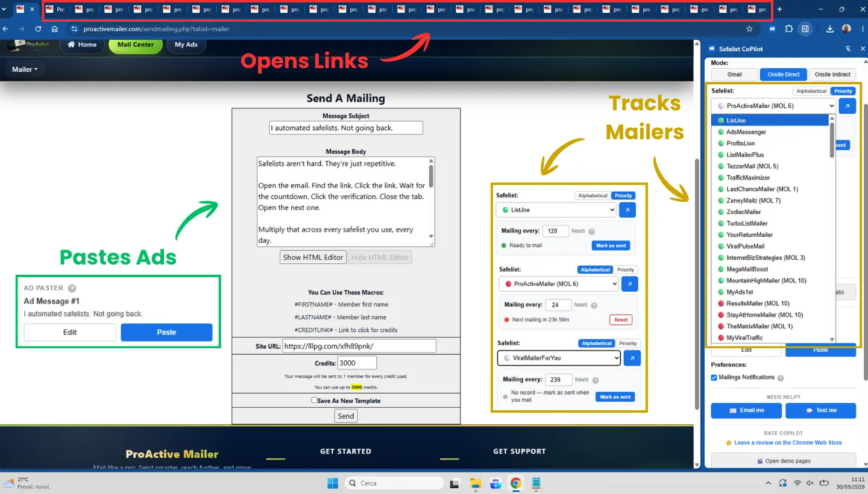Go to the Mail Center tab
Viewport: 868px width, 494px height.
coord(136,45)
